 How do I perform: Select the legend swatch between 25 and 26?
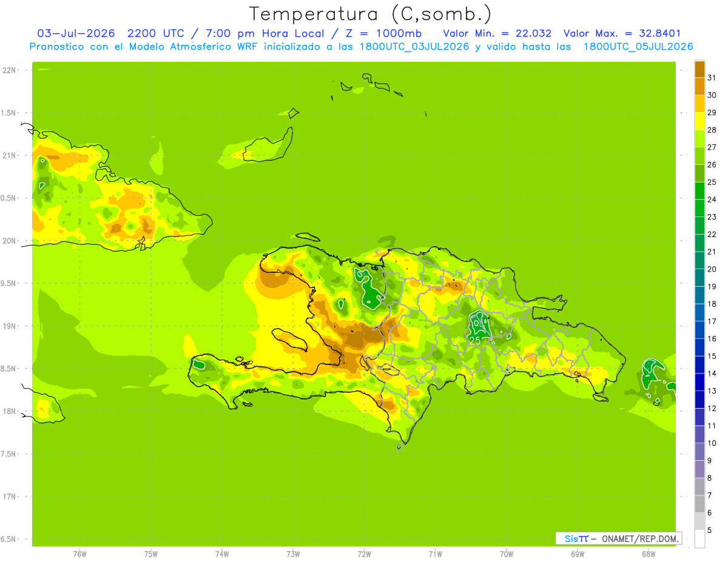[x=699, y=173]
